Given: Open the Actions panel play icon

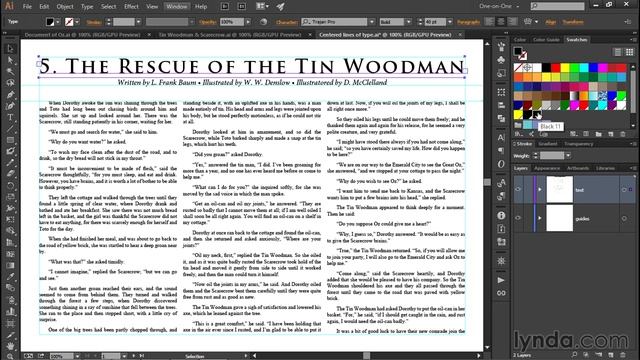Looking at the screenshot, I should 501,280.
